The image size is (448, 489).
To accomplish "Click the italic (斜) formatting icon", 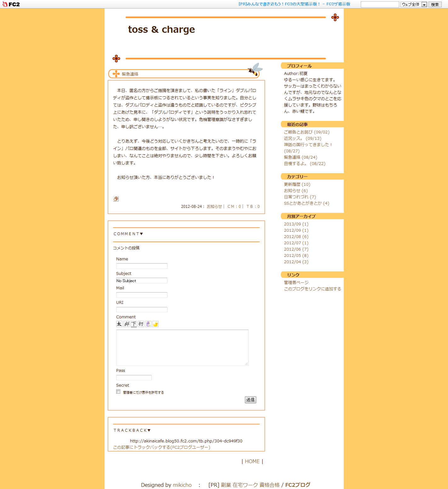I will [x=127, y=324].
